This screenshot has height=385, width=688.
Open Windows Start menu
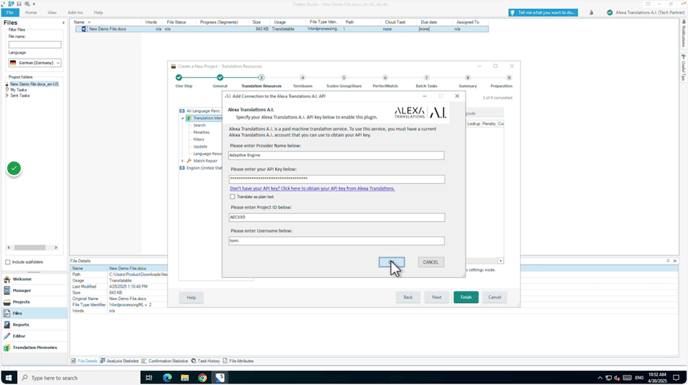[9, 378]
